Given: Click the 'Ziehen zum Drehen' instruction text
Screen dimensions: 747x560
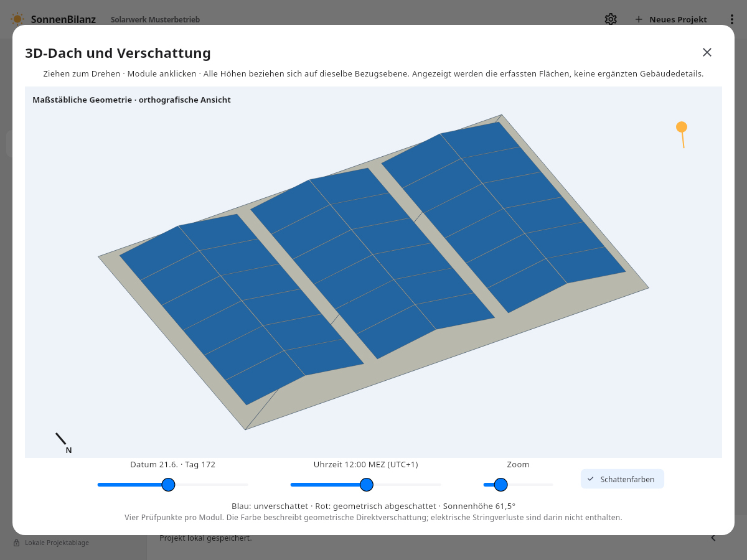Looking at the screenshot, I should click(x=374, y=73).
